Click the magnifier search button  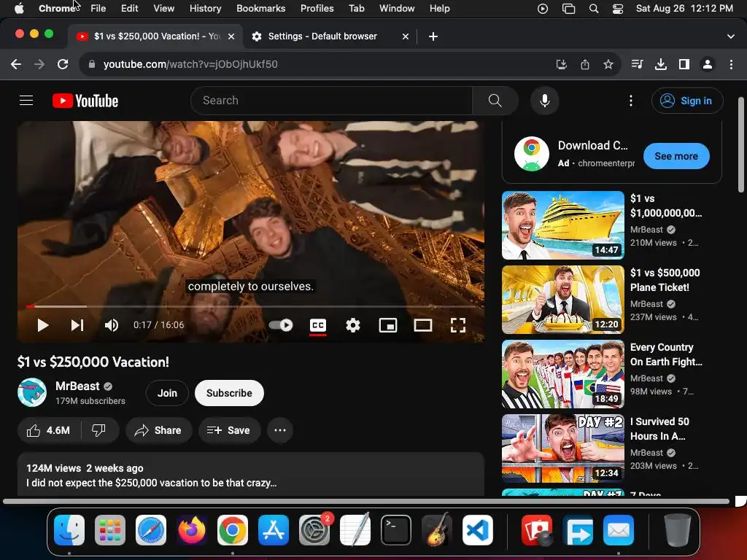point(495,101)
